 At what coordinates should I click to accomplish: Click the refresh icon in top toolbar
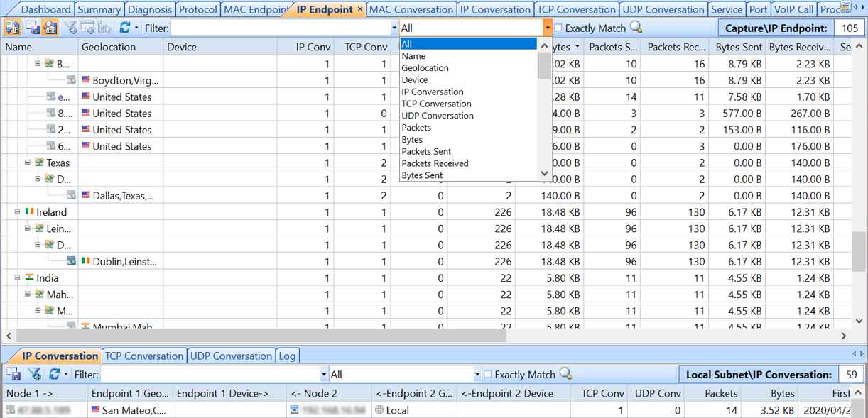tap(124, 28)
